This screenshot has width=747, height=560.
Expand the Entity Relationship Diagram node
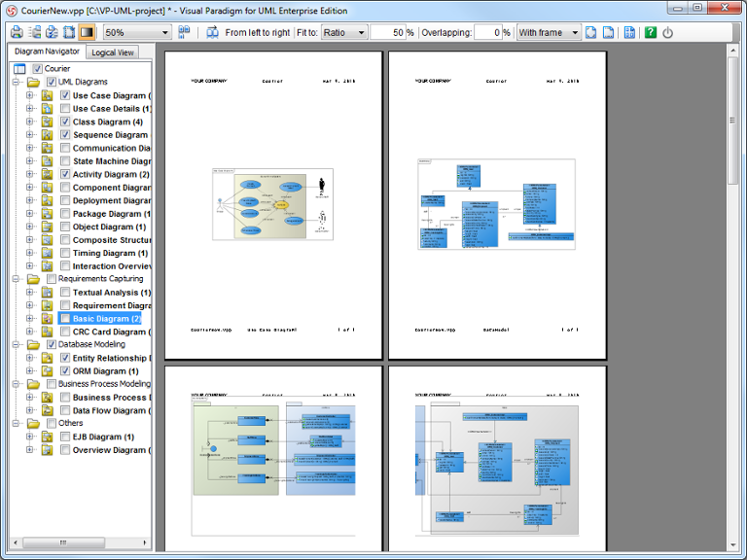[29, 358]
